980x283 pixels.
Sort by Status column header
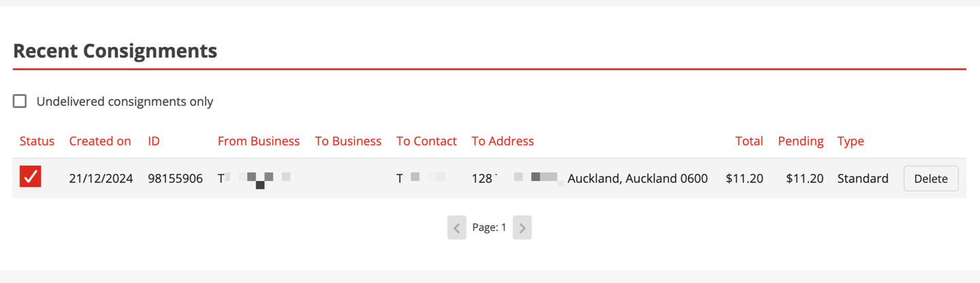(37, 141)
